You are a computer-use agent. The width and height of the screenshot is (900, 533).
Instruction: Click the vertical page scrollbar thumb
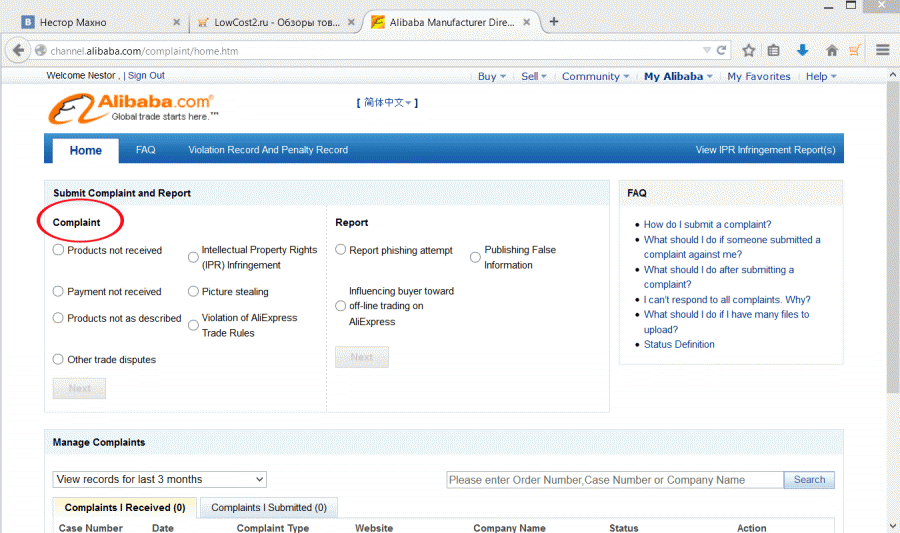893,236
